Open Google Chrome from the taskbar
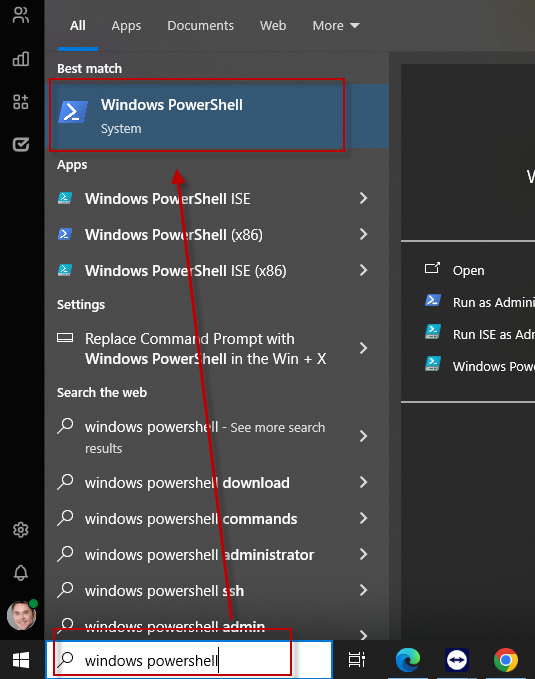Screen dimensions: 535x679 coord(506,660)
